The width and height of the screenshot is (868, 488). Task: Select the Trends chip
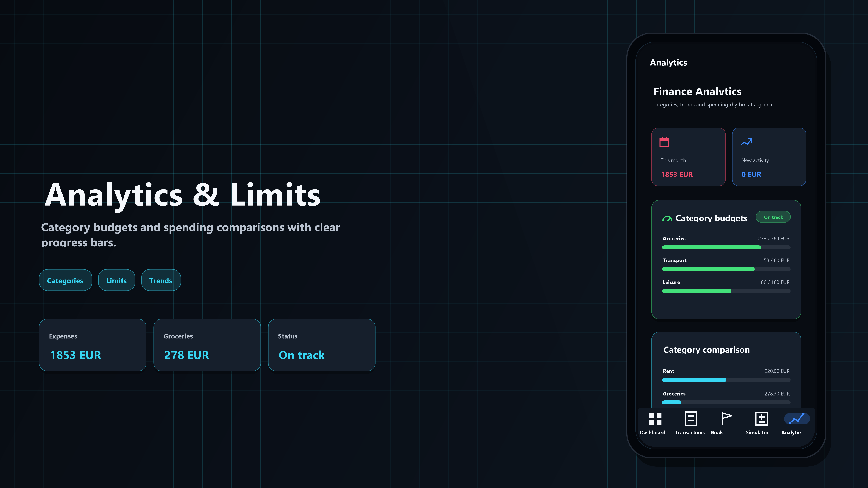click(x=161, y=280)
